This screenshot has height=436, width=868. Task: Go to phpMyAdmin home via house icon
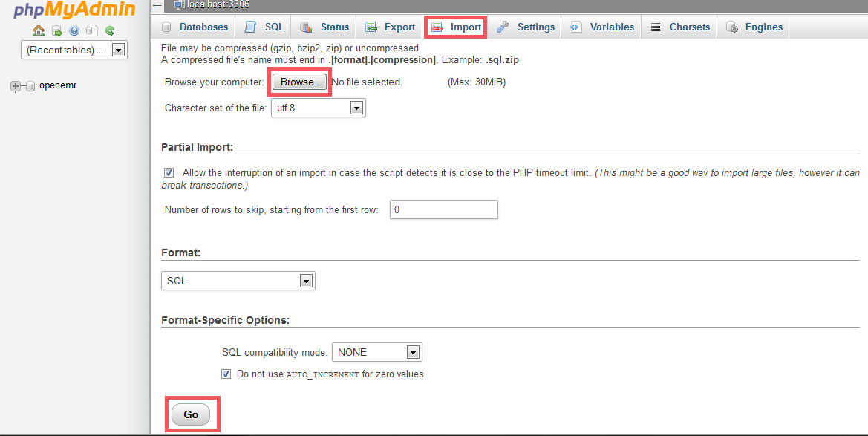39,30
